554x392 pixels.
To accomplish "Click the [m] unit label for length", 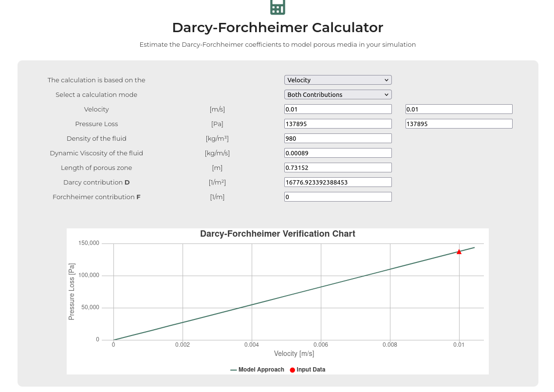I will (217, 168).
